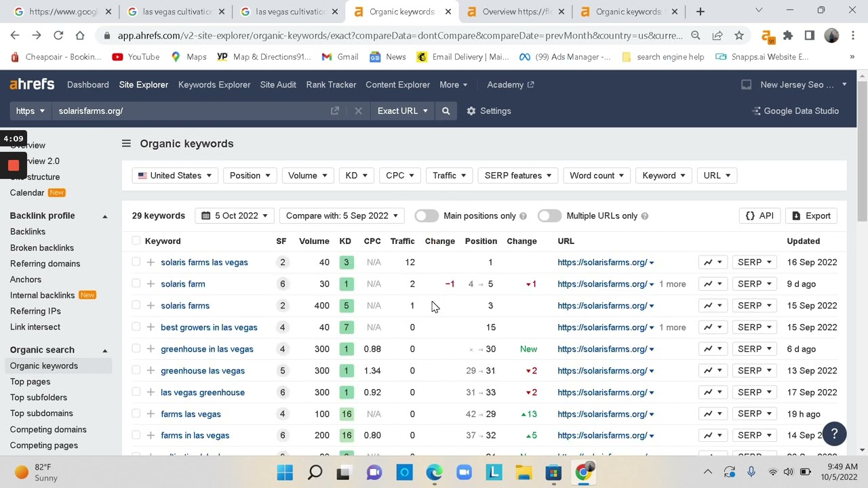The height and width of the screenshot is (488, 868).
Task: Click the Ahrefs logo
Action: [32, 85]
